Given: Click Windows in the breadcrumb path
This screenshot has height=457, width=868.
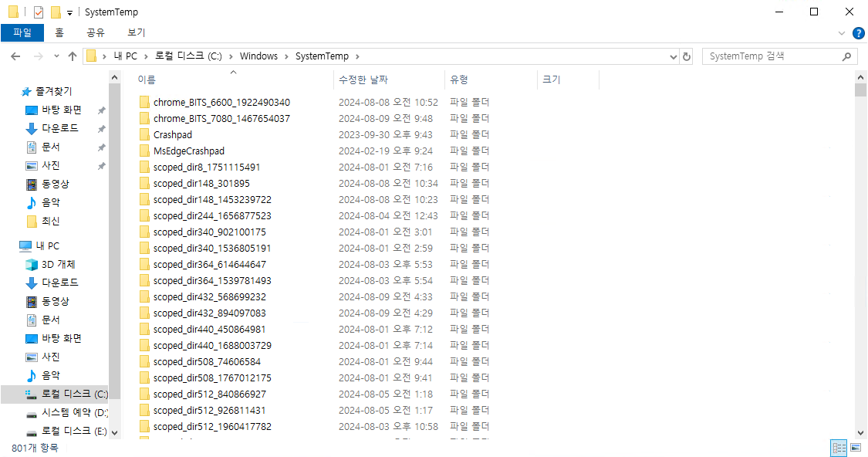Looking at the screenshot, I should point(258,56).
